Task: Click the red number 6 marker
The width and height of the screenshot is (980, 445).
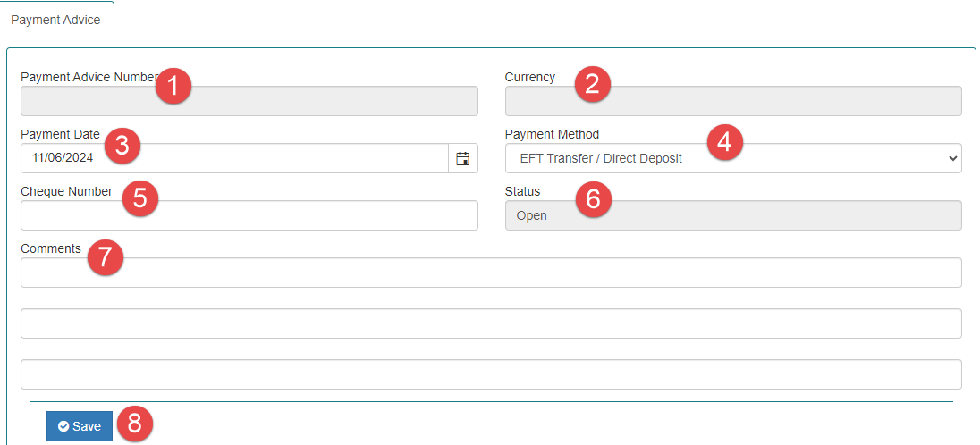Action: pos(593,198)
